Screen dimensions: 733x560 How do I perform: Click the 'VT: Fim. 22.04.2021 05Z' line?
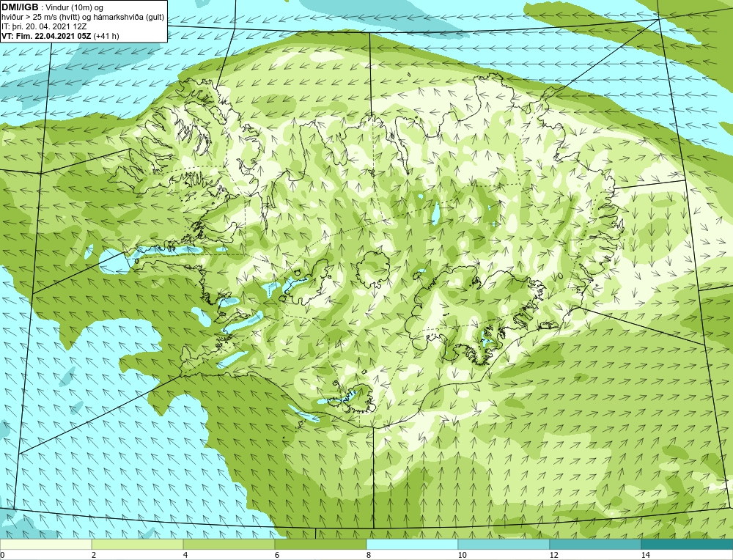[47, 36]
